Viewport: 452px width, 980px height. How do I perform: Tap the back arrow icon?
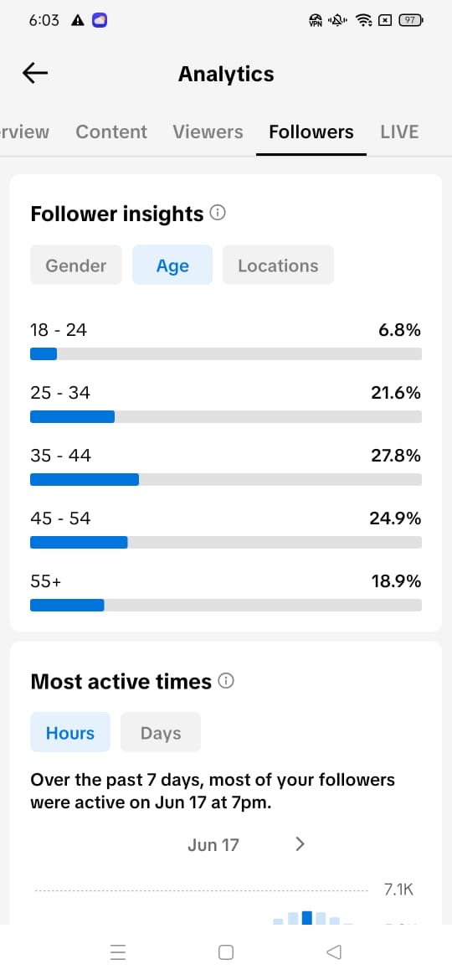click(35, 73)
